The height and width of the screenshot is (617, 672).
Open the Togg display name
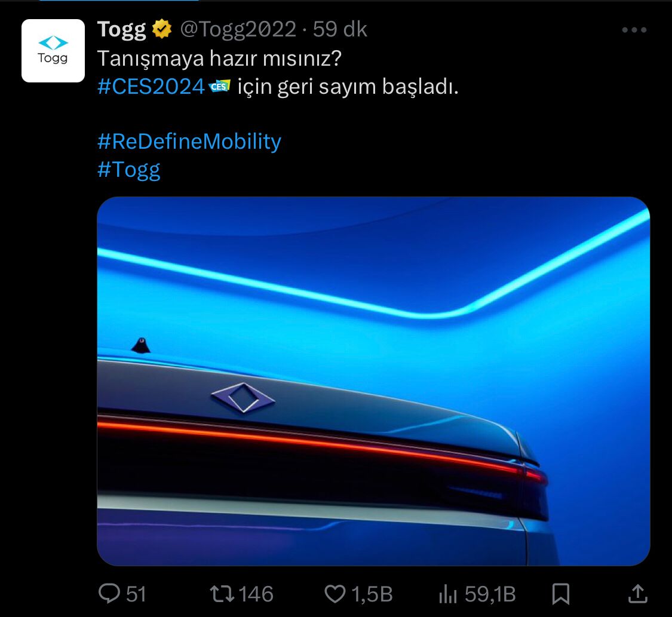pyautogui.click(x=122, y=29)
